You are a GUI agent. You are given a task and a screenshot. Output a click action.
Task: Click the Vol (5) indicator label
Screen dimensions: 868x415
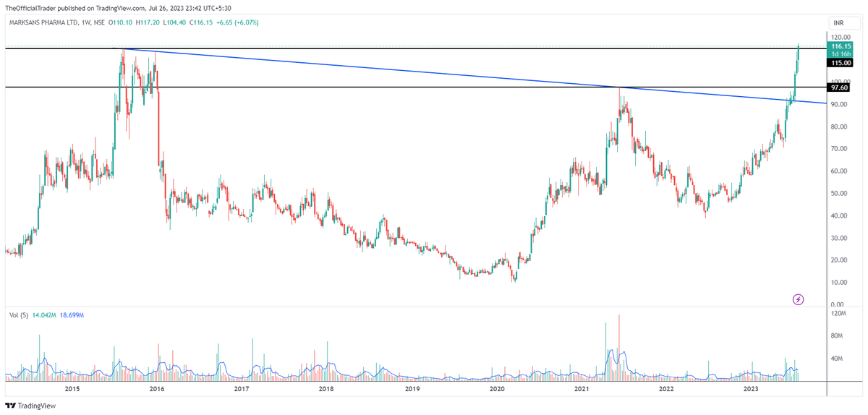(17, 316)
